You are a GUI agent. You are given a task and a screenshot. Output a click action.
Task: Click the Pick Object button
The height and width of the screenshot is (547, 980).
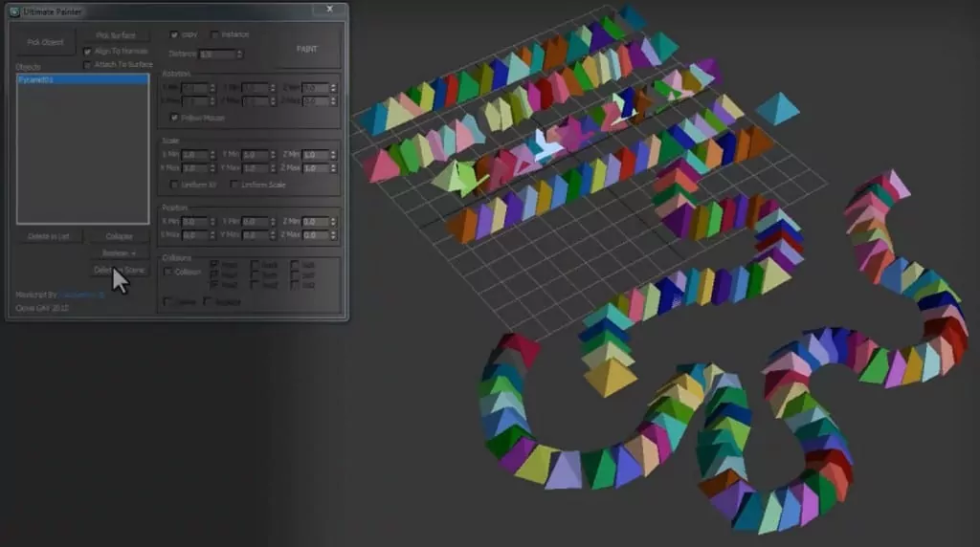tap(45, 43)
